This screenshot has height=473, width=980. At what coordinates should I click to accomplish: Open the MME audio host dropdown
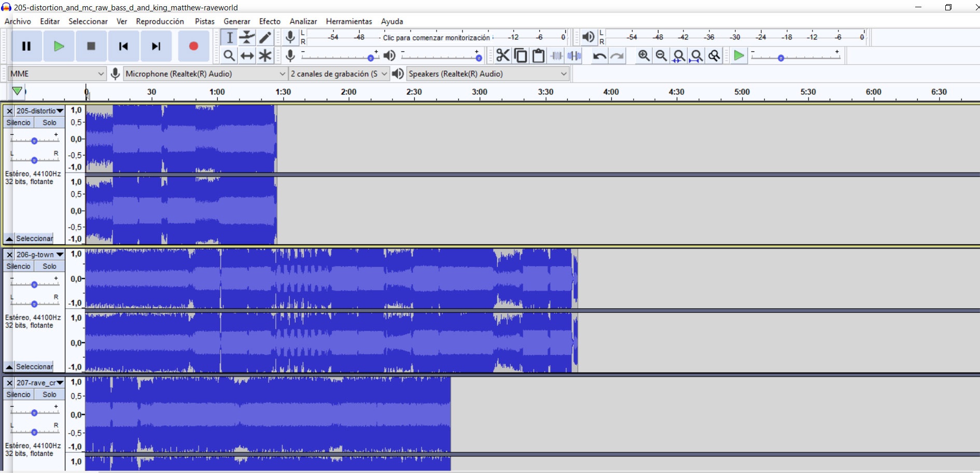pos(57,74)
